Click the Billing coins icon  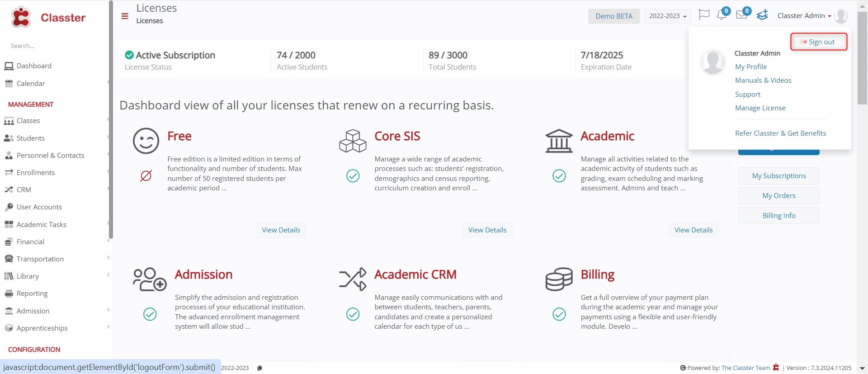[x=559, y=279]
